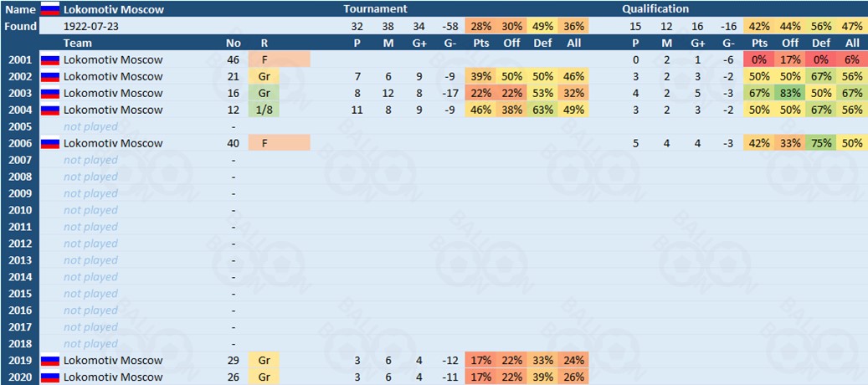Click the flag icon beside 2002 Lokomotiv Moscow
The image size is (868, 385).
50,76
